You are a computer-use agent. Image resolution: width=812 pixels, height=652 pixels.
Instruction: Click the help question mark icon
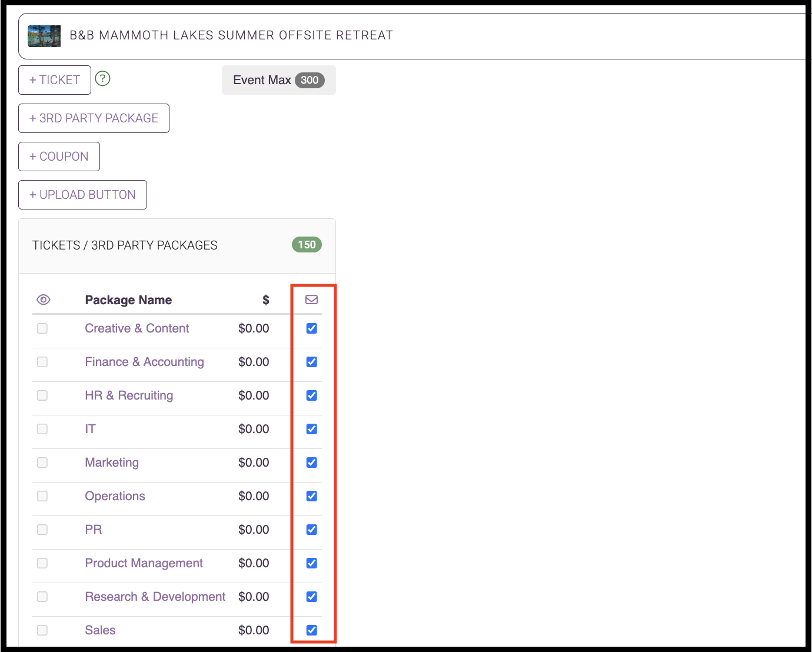click(102, 78)
